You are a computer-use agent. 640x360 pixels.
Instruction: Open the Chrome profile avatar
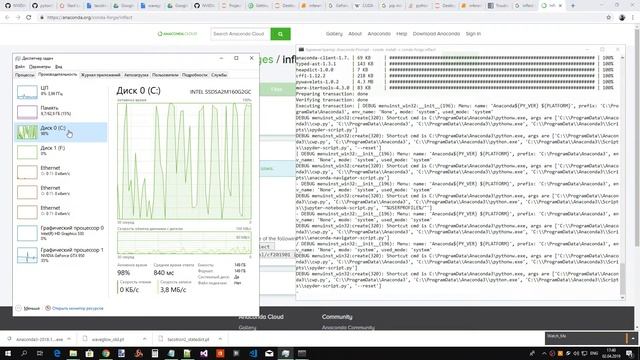(x=622, y=18)
